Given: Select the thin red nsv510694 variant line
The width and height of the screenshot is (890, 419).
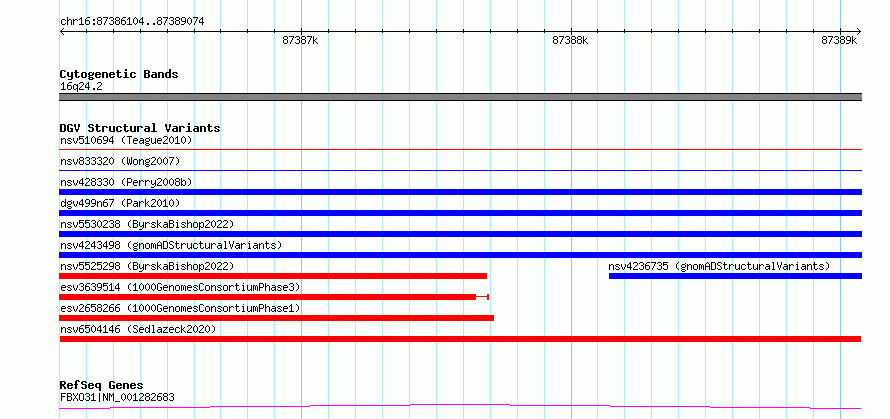Looking at the screenshot, I should [x=460, y=149].
